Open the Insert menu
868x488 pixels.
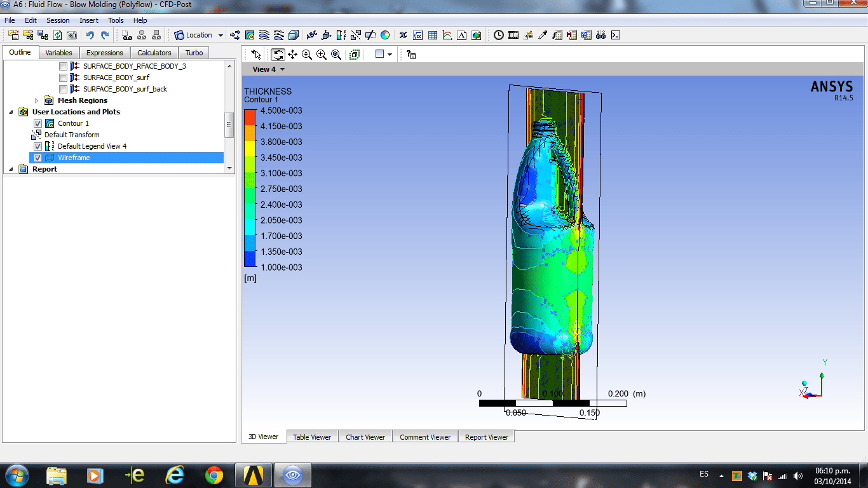(88, 20)
